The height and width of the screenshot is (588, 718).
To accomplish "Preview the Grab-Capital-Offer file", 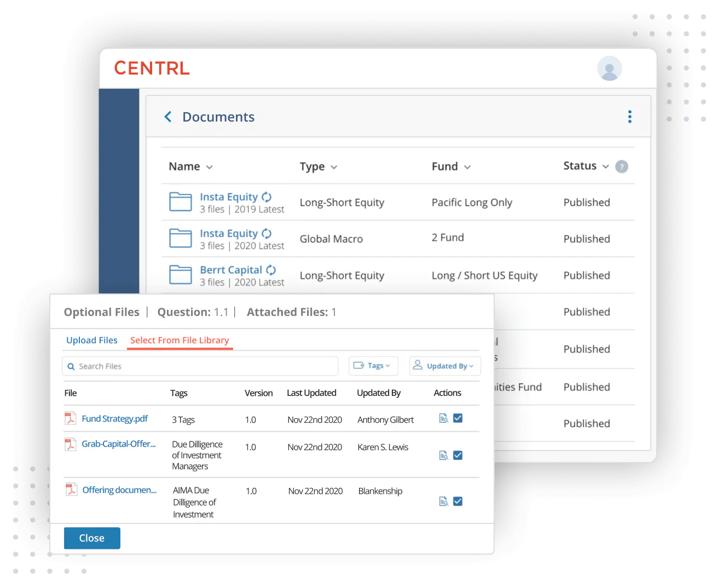I will (x=444, y=456).
